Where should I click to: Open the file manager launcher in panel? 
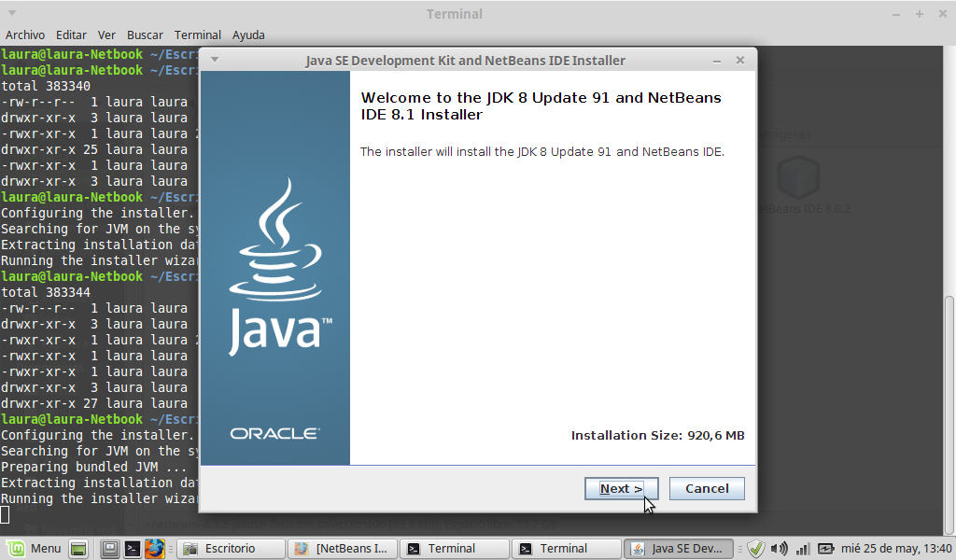click(x=110, y=549)
